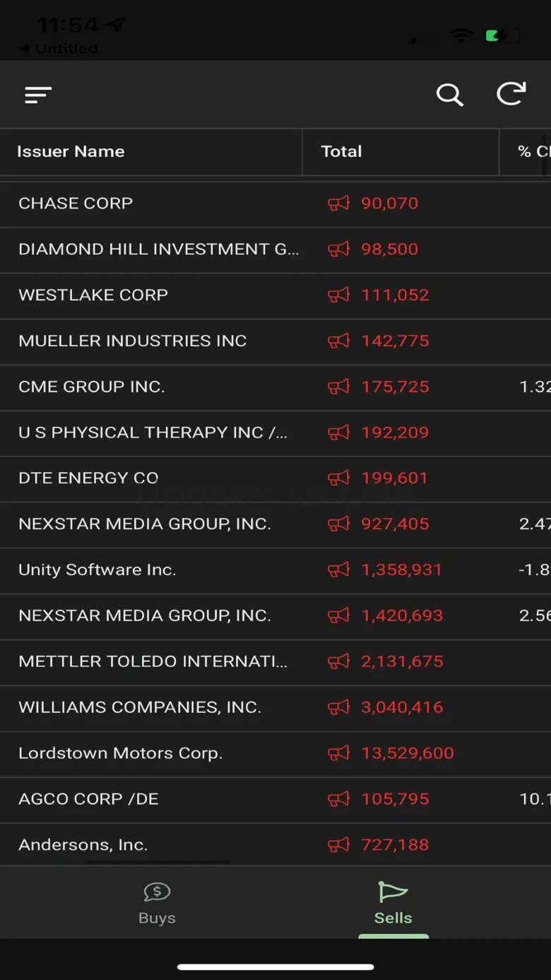Tap megaphone icon in METTLER TOLEDO row
The image size is (551, 980).
(338, 662)
